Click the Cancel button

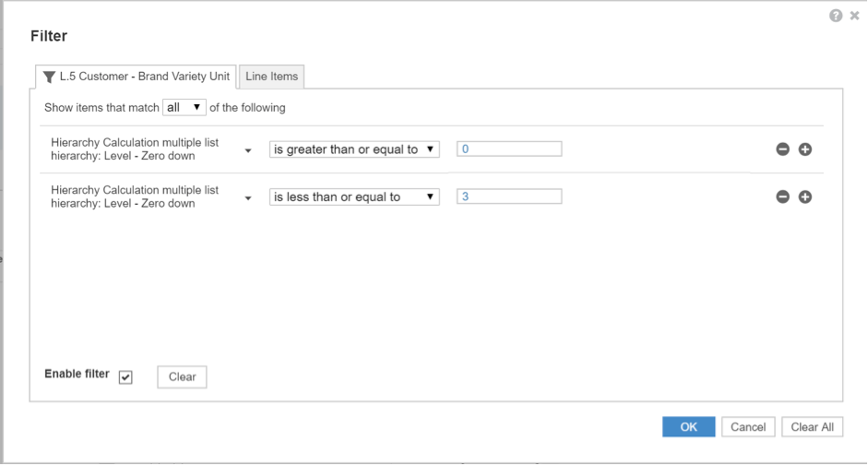coord(748,427)
